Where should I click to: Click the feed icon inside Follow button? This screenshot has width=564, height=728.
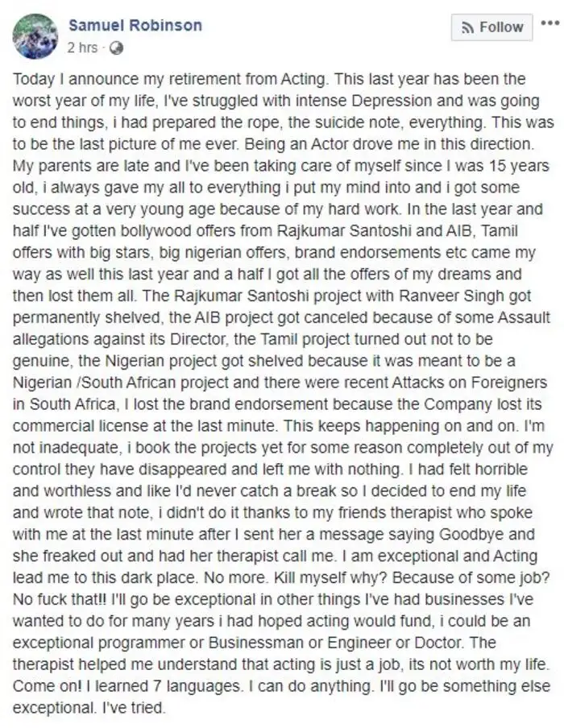(x=467, y=27)
